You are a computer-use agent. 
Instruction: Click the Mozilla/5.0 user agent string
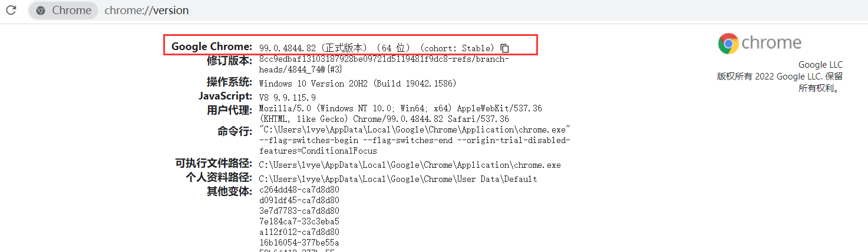click(x=400, y=109)
